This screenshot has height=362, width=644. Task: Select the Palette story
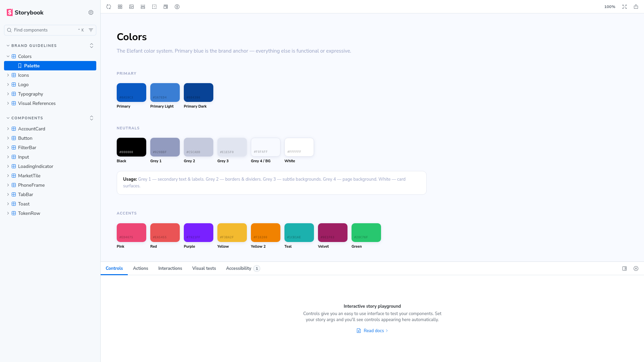tap(50, 66)
